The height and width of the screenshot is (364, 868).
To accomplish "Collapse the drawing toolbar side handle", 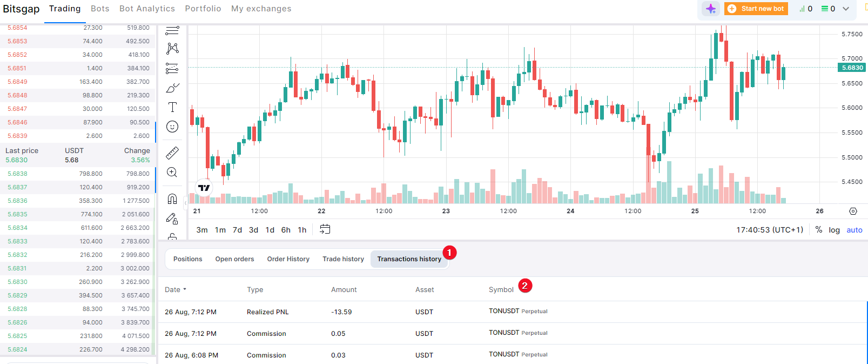I will point(185,203).
